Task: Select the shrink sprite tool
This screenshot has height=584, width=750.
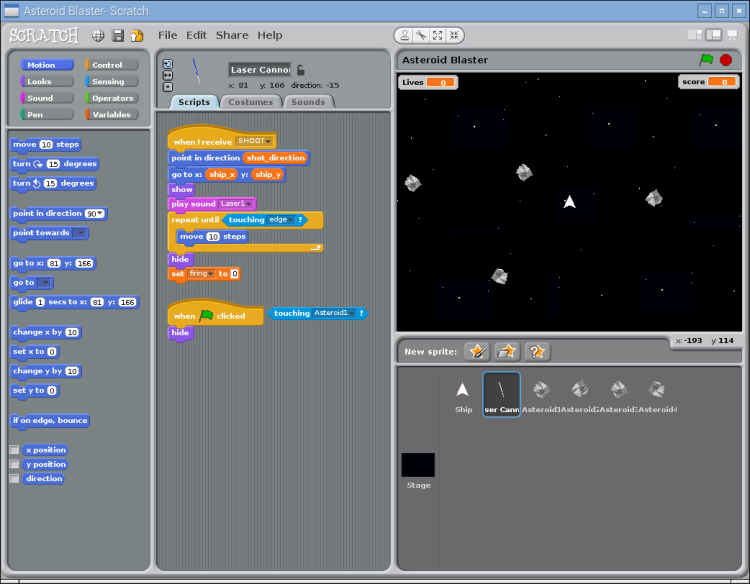Action: click(454, 35)
